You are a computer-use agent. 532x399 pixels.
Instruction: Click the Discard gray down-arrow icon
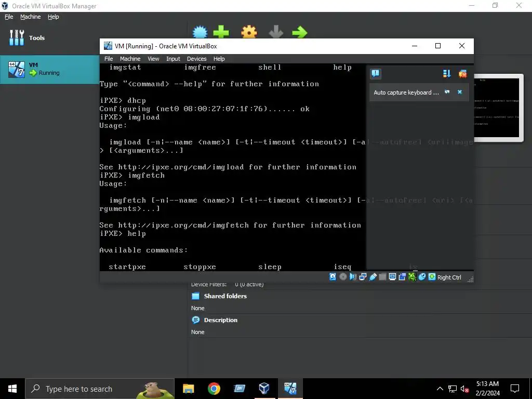tap(276, 32)
